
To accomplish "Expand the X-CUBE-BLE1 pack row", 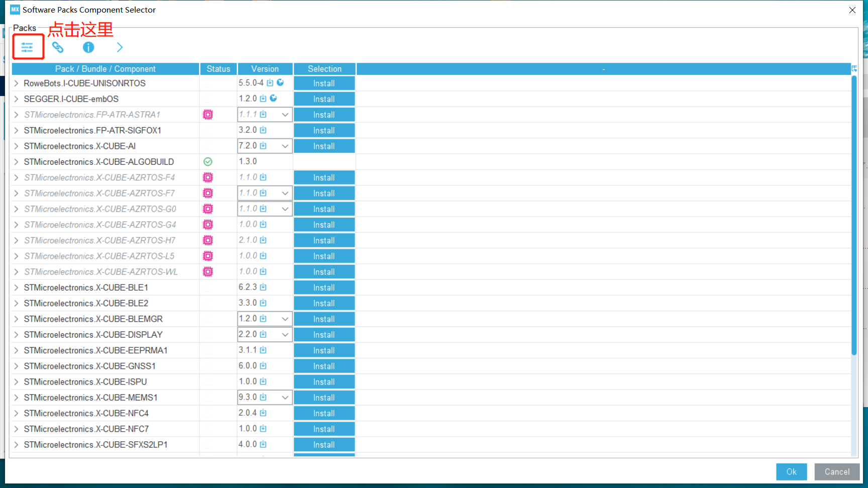I will (16, 287).
